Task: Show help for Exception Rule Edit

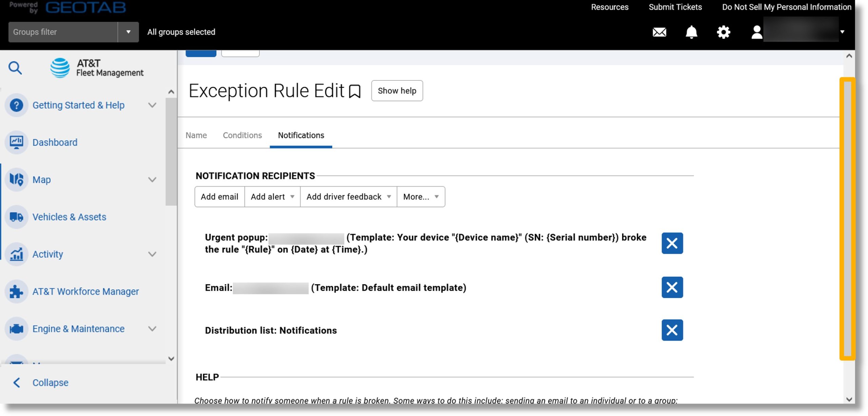Action: [x=396, y=90]
